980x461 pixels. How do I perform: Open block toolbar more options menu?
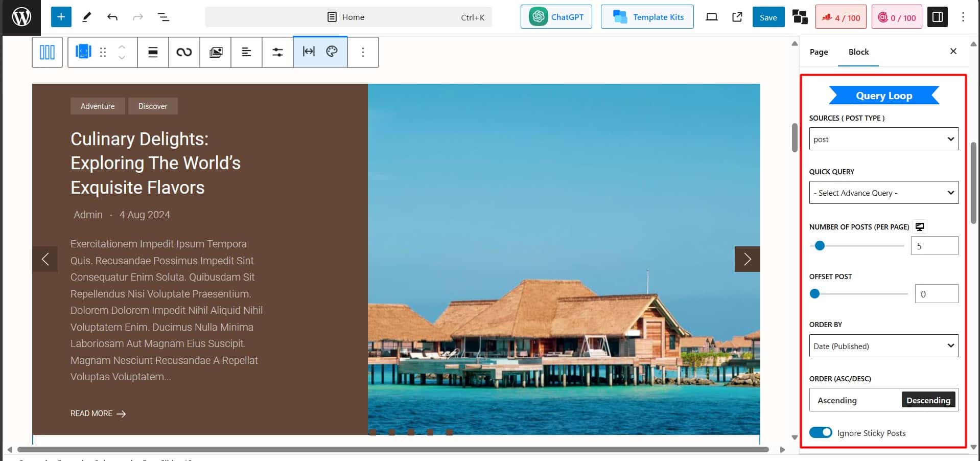(363, 52)
